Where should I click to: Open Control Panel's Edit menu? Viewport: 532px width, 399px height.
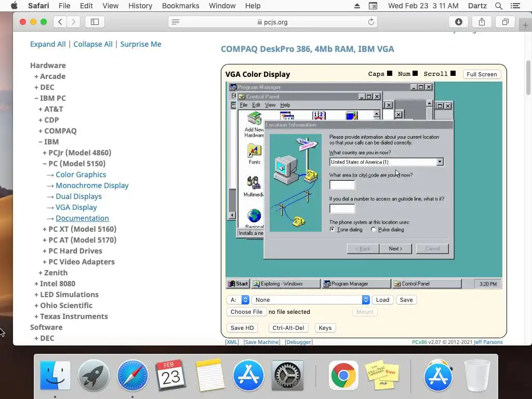point(256,105)
